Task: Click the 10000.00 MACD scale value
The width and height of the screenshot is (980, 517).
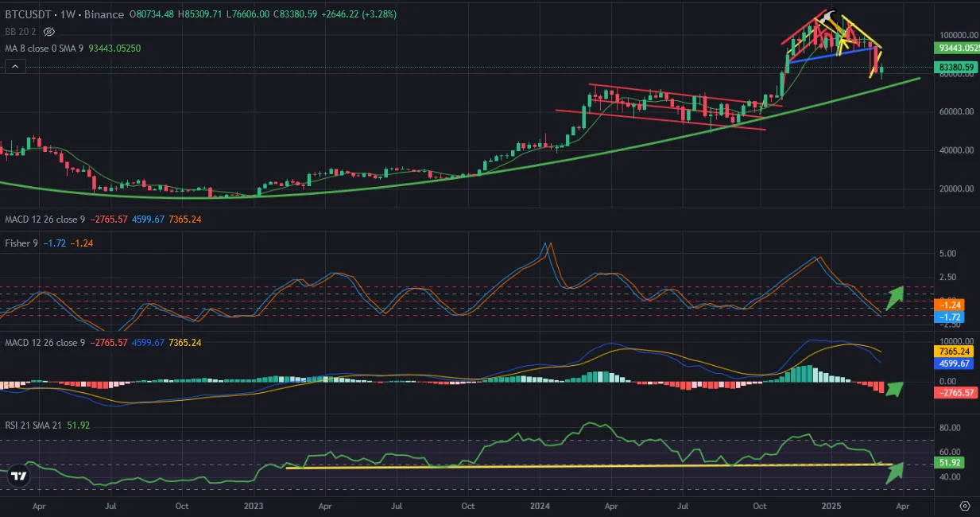Action: point(958,340)
